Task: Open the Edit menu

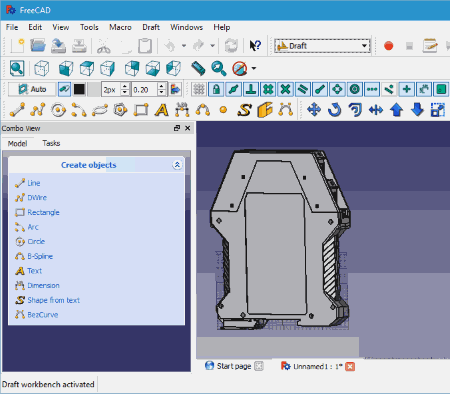Action: [x=35, y=27]
